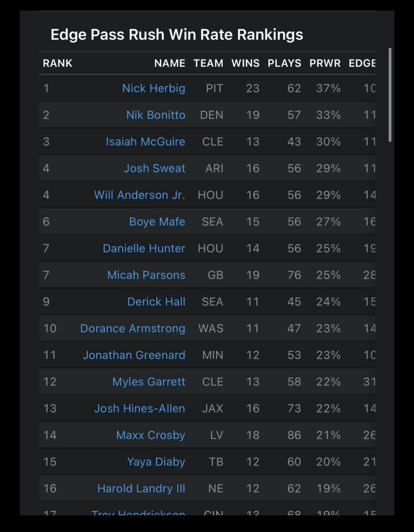This screenshot has height=532, width=414.
Task: Click on Boye Mafe link
Action: coord(157,221)
